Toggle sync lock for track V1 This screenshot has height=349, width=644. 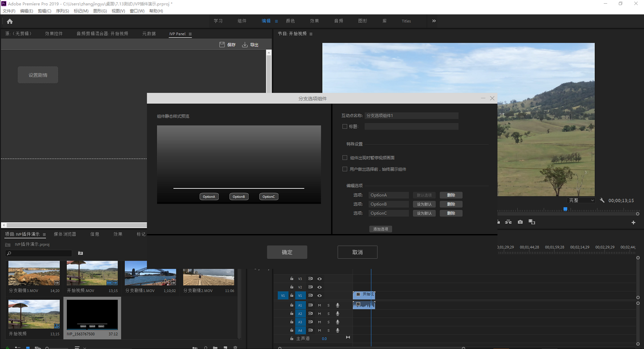[310, 295]
